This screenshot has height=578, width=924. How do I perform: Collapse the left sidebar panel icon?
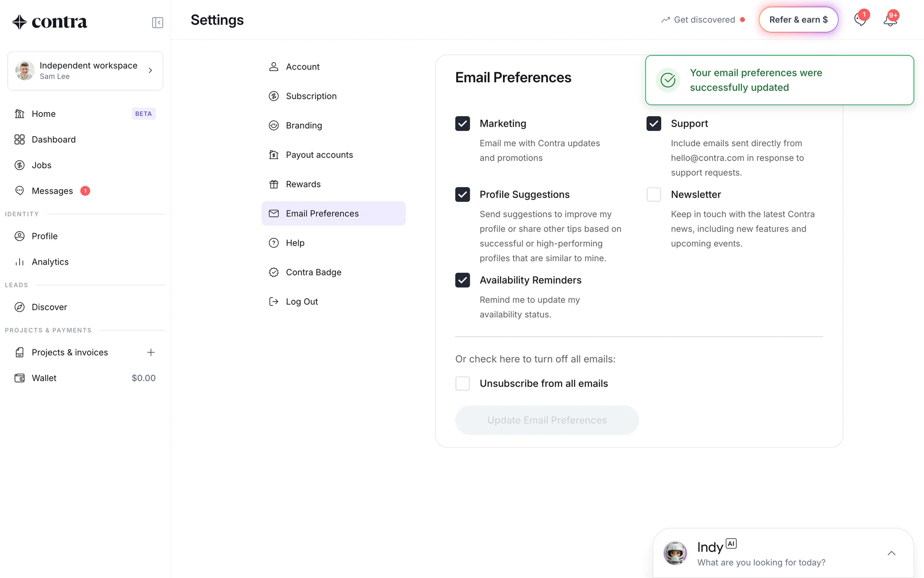coord(157,23)
